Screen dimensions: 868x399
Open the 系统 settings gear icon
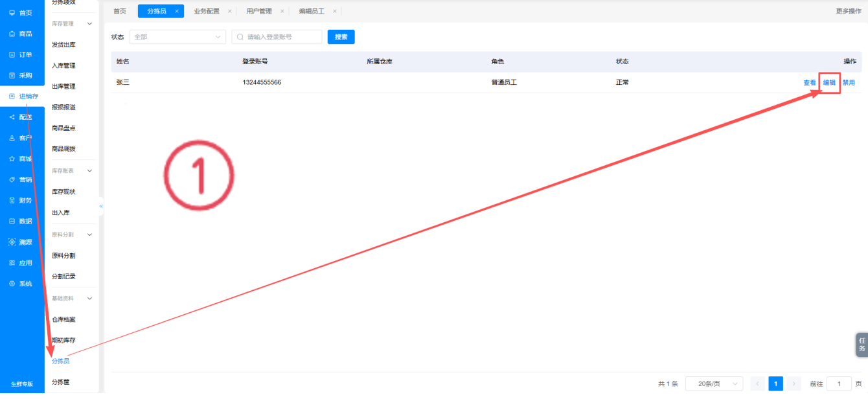pos(12,284)
